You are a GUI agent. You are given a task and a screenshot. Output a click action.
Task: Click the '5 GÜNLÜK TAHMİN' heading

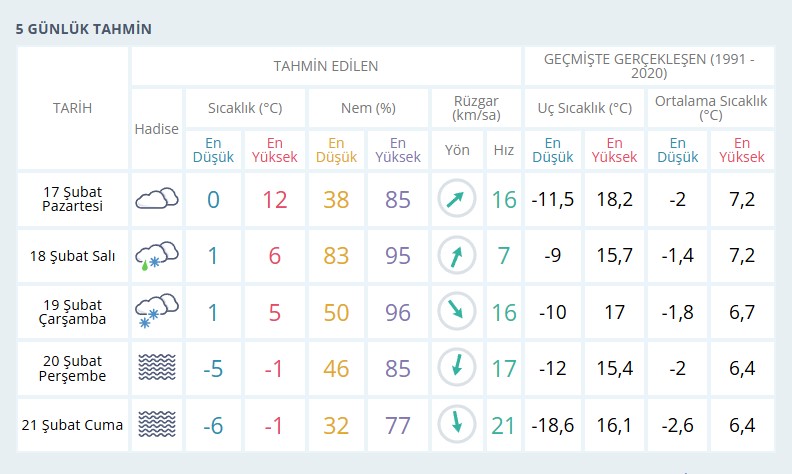83,29
